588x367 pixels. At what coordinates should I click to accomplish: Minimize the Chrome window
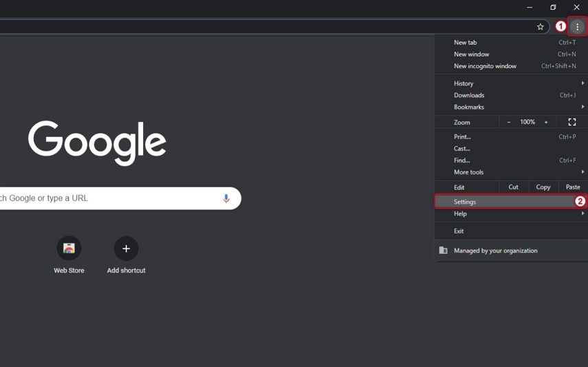pyautogui.click(x=530, y=7)
